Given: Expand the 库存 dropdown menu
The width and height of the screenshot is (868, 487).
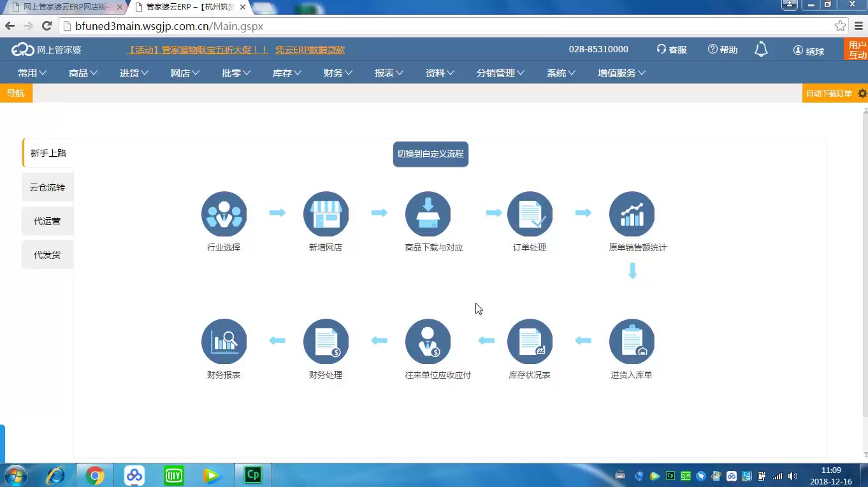Looking at the screenshot, I should click(287, 73).
